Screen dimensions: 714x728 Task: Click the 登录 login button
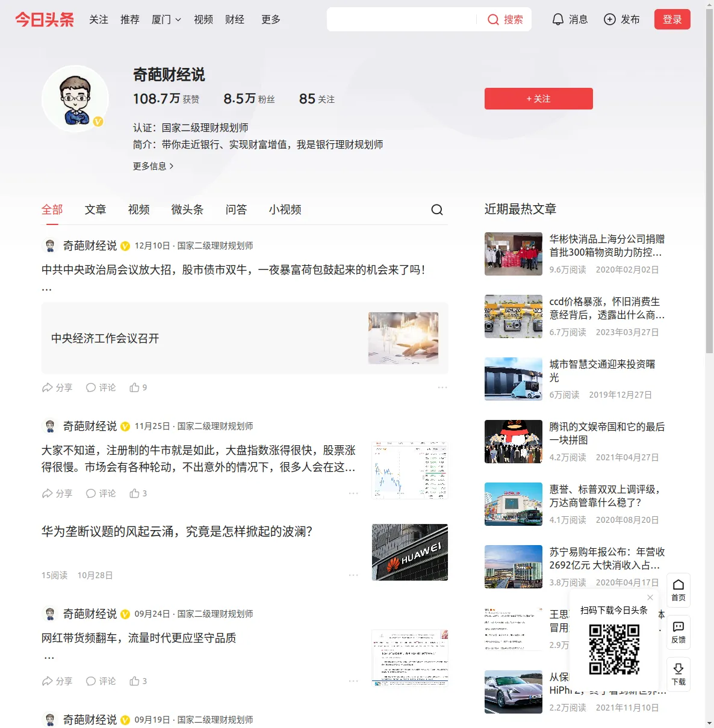(x=672, y=19)
